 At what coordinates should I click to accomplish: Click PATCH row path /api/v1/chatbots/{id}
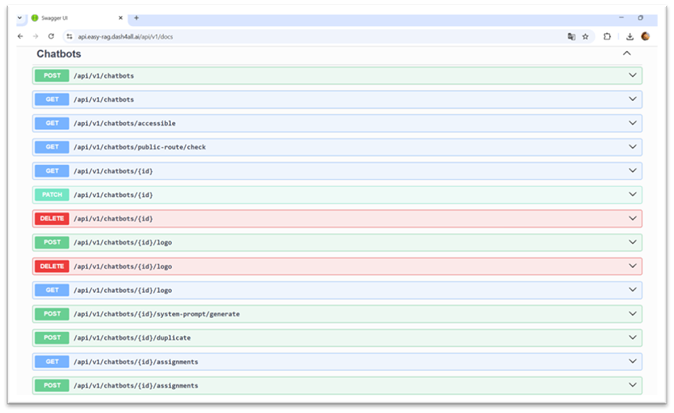pyautogui.click(x=113, y=195)
